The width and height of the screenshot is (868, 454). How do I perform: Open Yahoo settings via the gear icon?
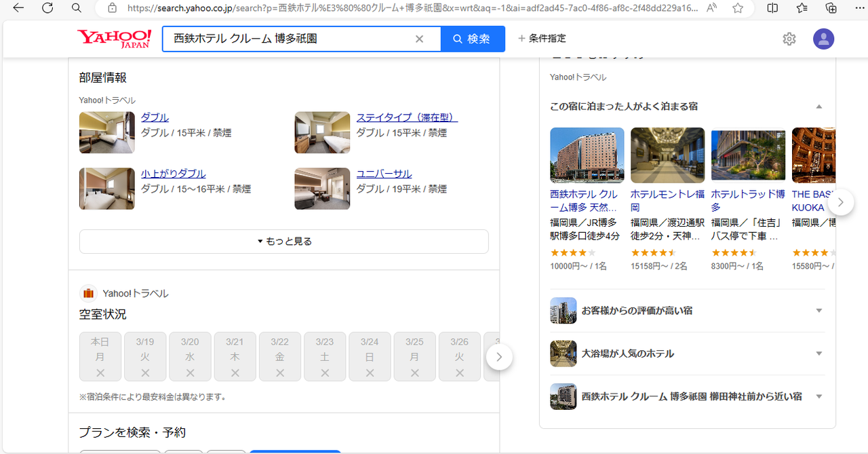(789, 39)
